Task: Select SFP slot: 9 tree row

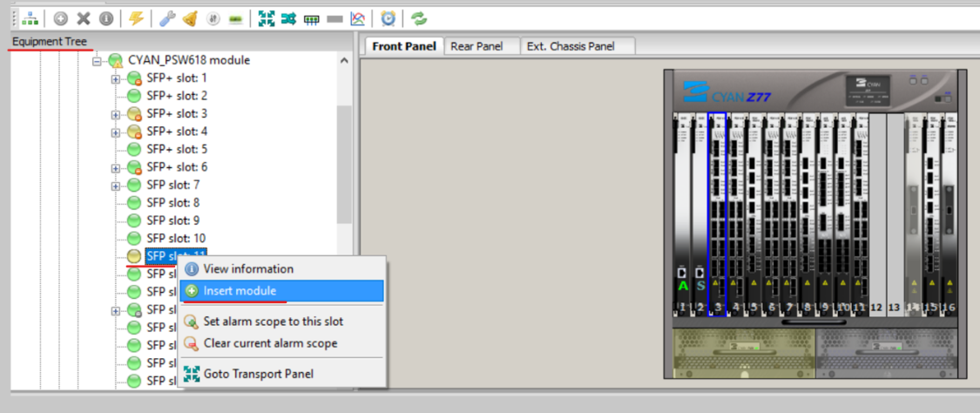Action: click(x=173, y=220)
